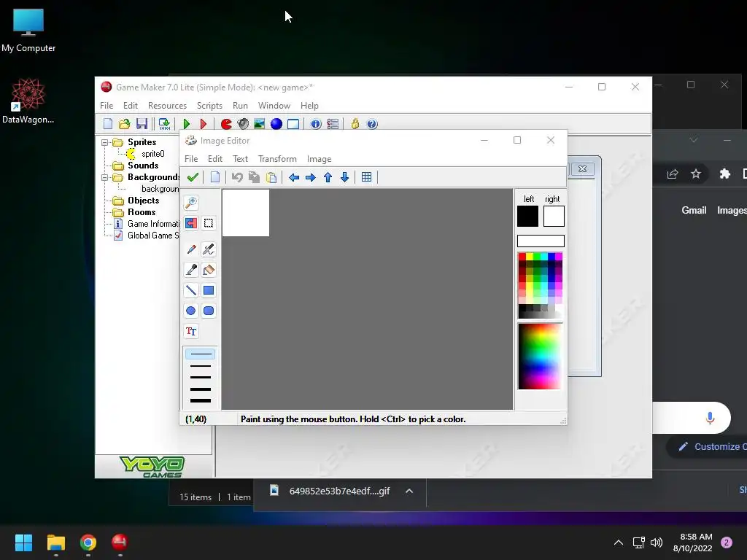Click the yellow padlock toolbar icon
The image size is (747, 560).
[x=355, y=124]
